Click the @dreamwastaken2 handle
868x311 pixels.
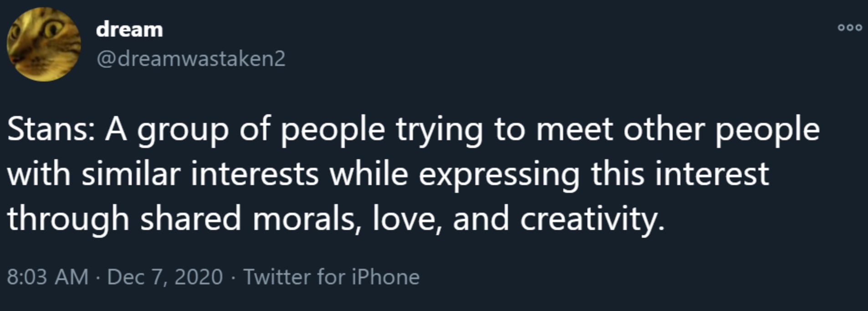pos(191,58)
